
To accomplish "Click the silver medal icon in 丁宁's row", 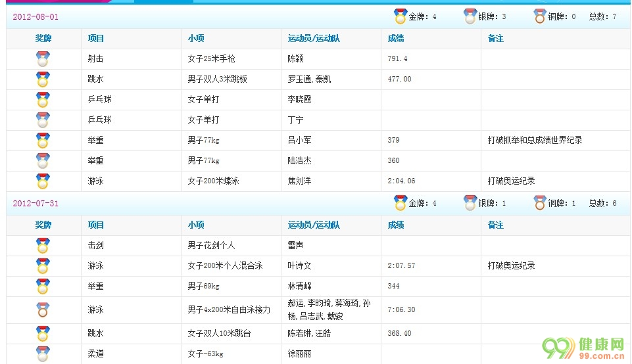I will tap(43, 120).
